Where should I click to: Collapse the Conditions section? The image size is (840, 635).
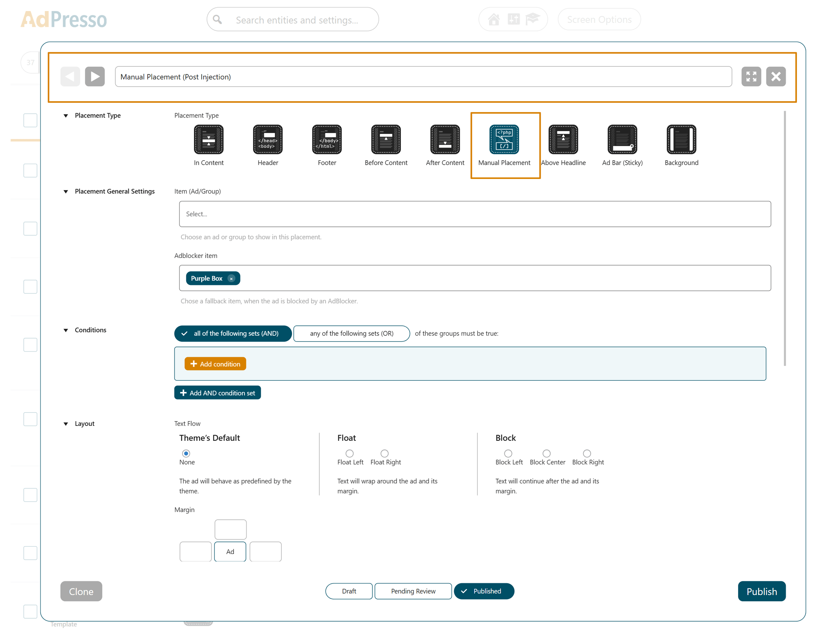66,330
